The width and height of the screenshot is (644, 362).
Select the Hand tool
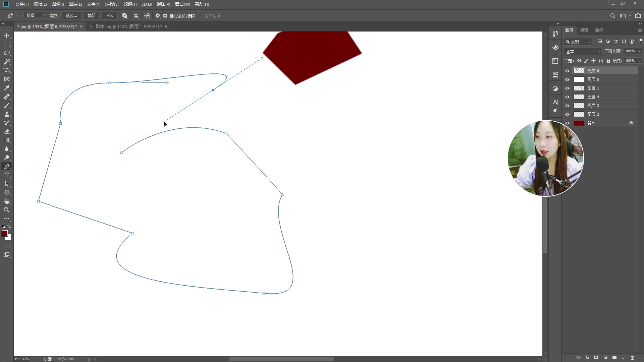tap(7, 201)
